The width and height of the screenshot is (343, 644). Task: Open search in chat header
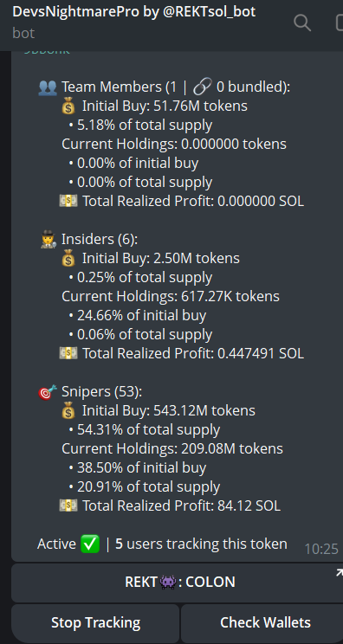(x=302, y=23)
